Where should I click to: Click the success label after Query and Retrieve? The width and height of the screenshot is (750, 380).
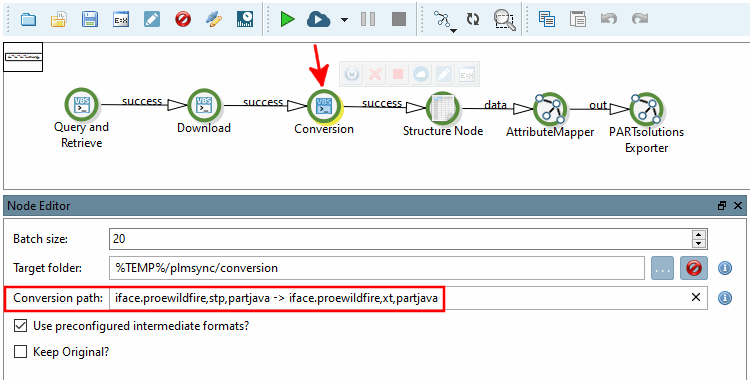142,101
